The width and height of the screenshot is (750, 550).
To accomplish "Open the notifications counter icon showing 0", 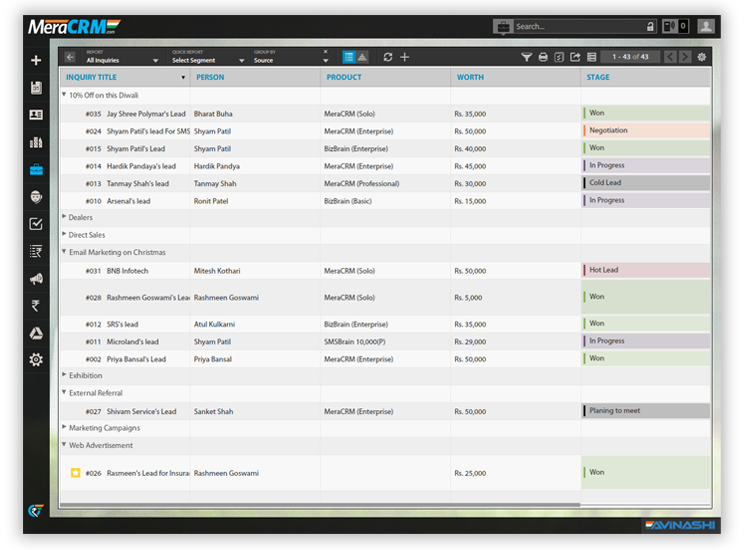I will [x=675, y=26].
